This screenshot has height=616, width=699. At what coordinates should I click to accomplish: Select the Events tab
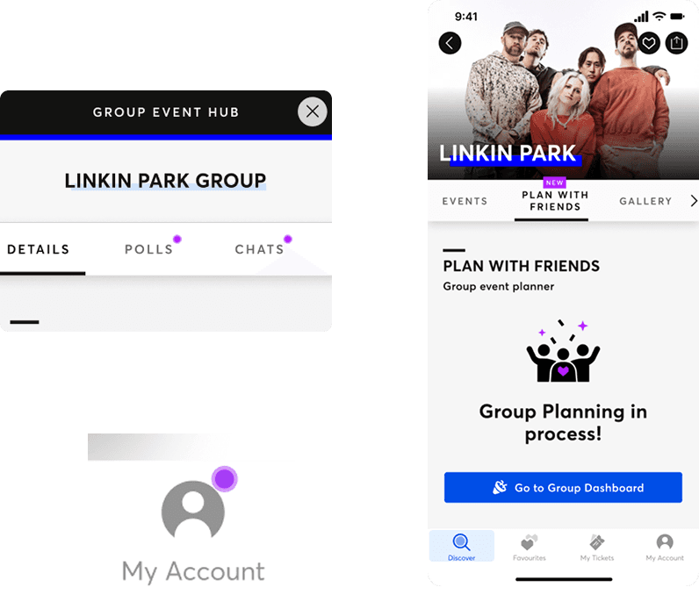[465, 201]
